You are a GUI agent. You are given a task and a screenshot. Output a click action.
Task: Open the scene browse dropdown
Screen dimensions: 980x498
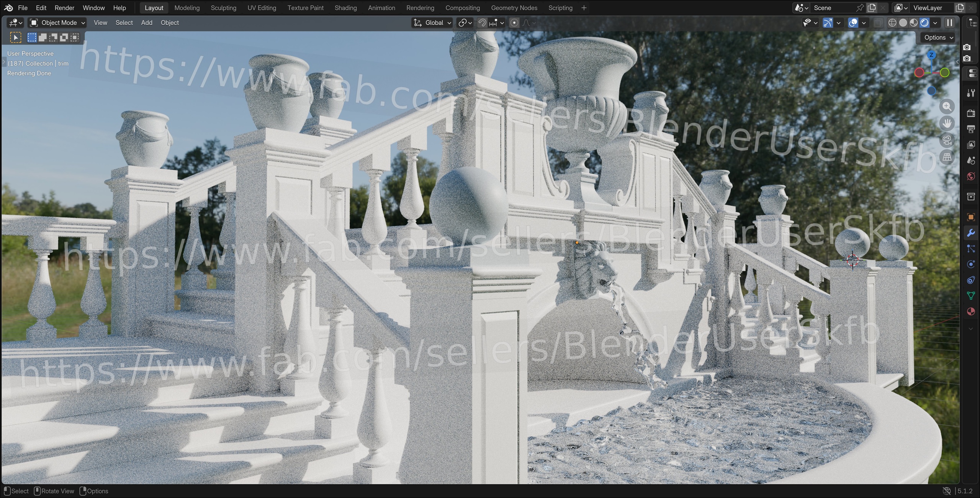coord(801,8)
